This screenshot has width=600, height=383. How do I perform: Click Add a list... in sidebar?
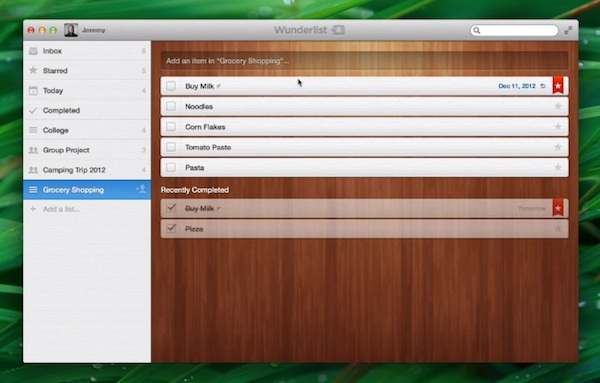coord(62,209)
